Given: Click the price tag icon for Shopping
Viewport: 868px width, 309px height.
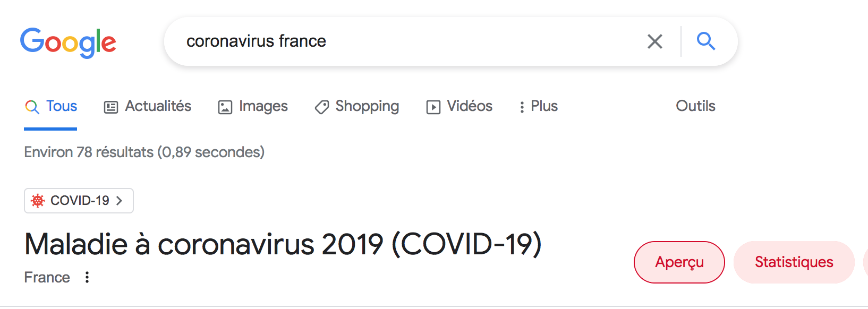Looking at the screenshot, I should pos(322,107).
